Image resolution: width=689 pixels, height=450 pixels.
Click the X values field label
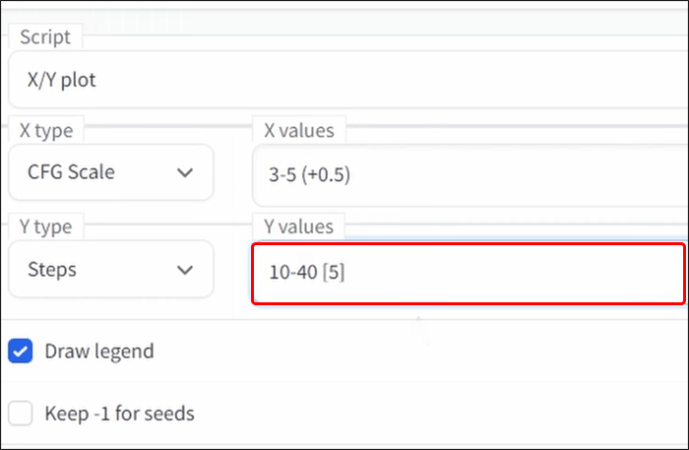[299, 130]
